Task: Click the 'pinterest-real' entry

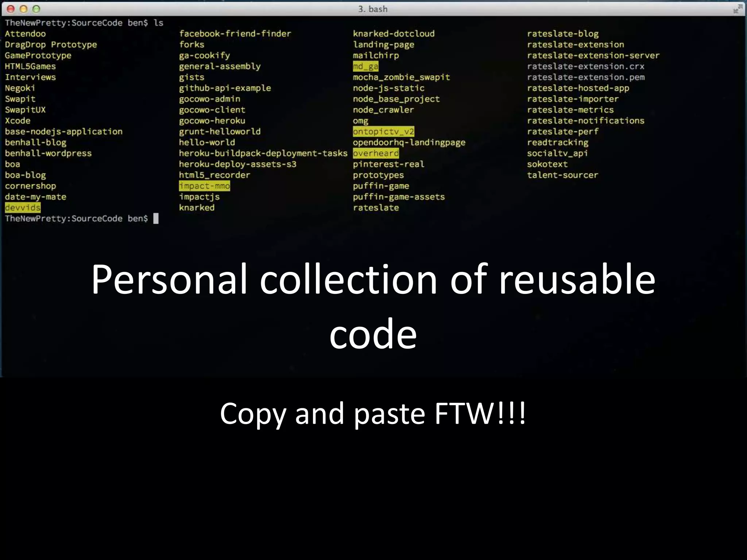Action: [388, 164]
